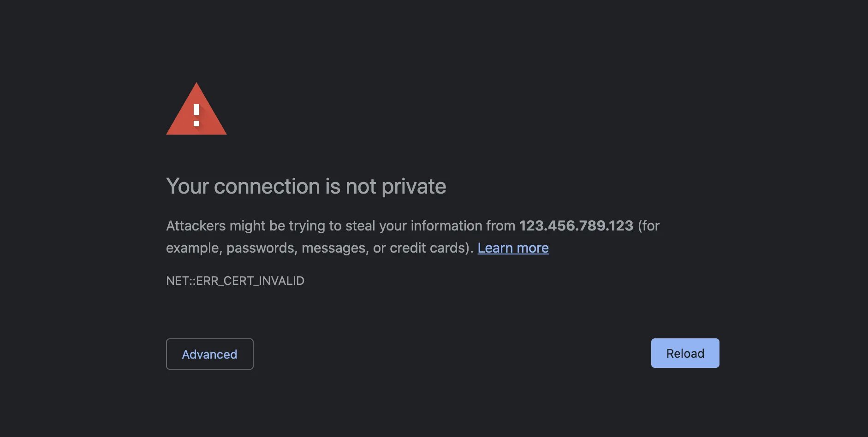Click the word "steal" in the warning sentence
Image resolution: width=868 pixels, height=437 pixels.
tap(360, 226)
